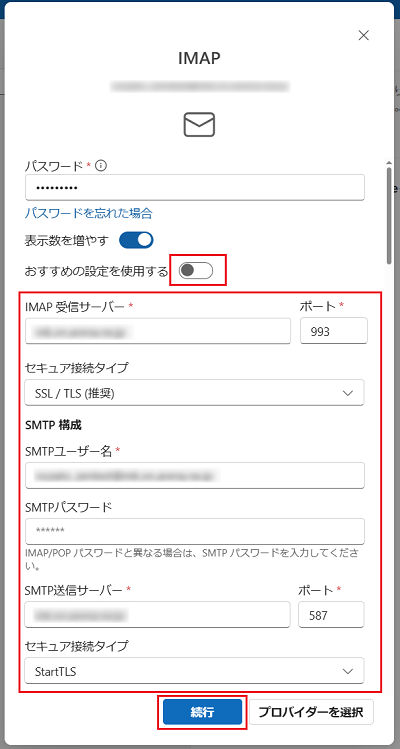400x749 pixels.
Task: Click the IMAP 受信サーバー field
Action: click(x=158, y=331)
